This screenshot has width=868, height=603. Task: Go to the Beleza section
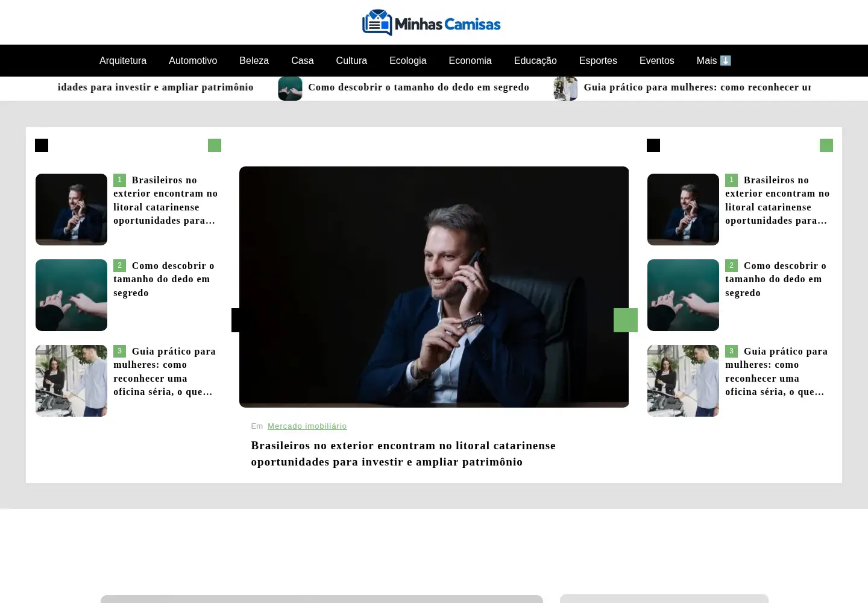[x=254, y=60]
